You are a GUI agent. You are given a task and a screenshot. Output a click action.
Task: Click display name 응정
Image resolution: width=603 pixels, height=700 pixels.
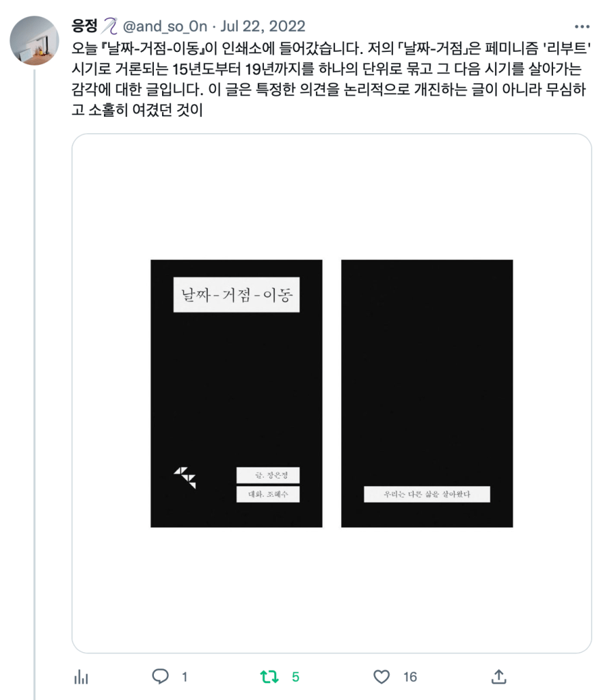84,26
